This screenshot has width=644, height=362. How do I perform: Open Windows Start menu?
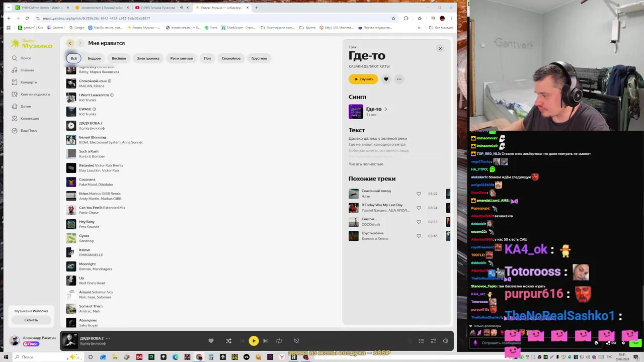[7, 357]
